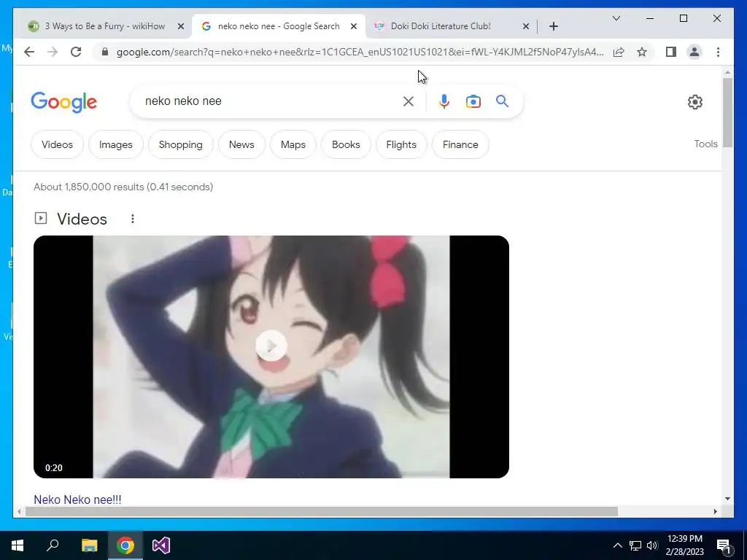Go back to the previous page
This screenshot has height=560, width=747.
click(29, 52)
